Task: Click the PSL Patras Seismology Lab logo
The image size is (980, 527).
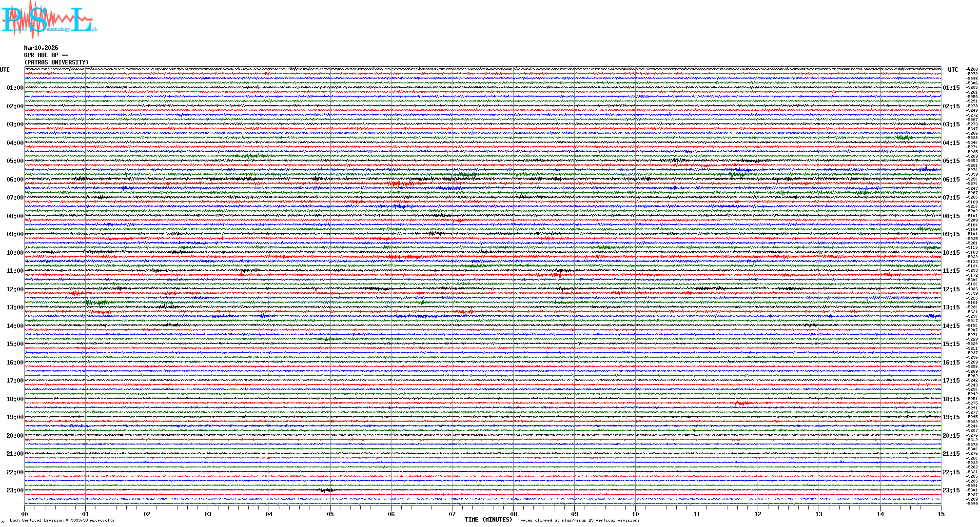Action: [x=48, y=20]
